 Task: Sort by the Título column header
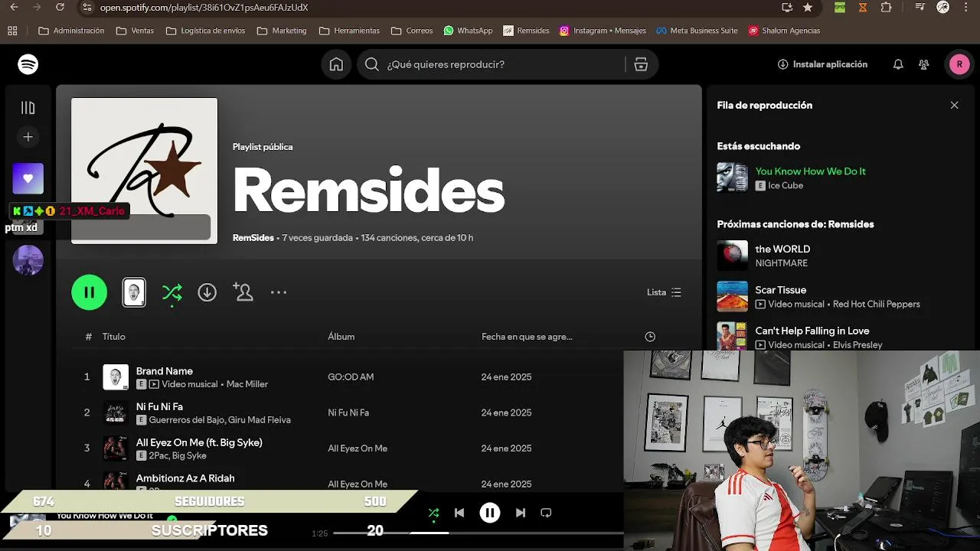click(114, 337)
